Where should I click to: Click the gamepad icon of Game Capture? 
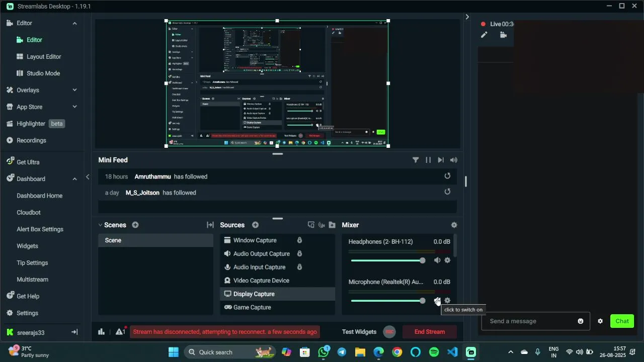tap(227, 307)
